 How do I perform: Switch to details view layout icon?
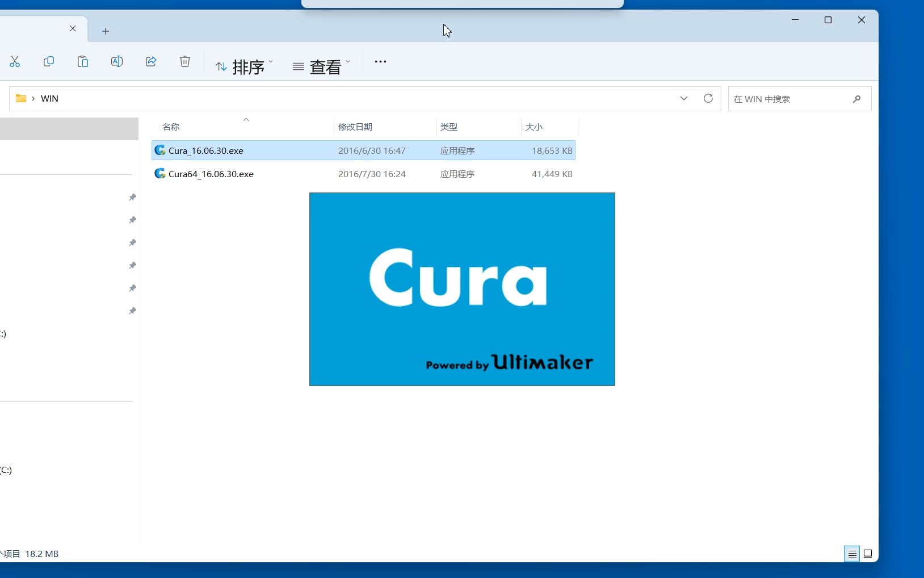[x=852, y=554]
